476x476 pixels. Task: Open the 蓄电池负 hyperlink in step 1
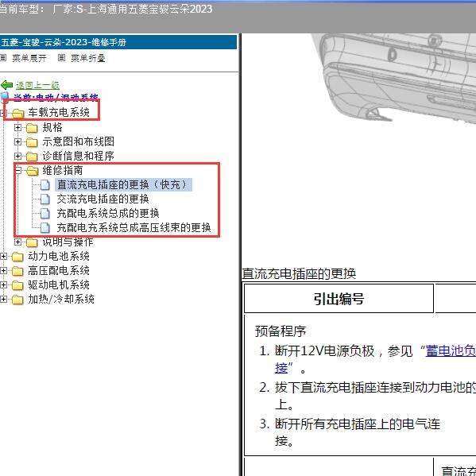click(x=451, y=351)
